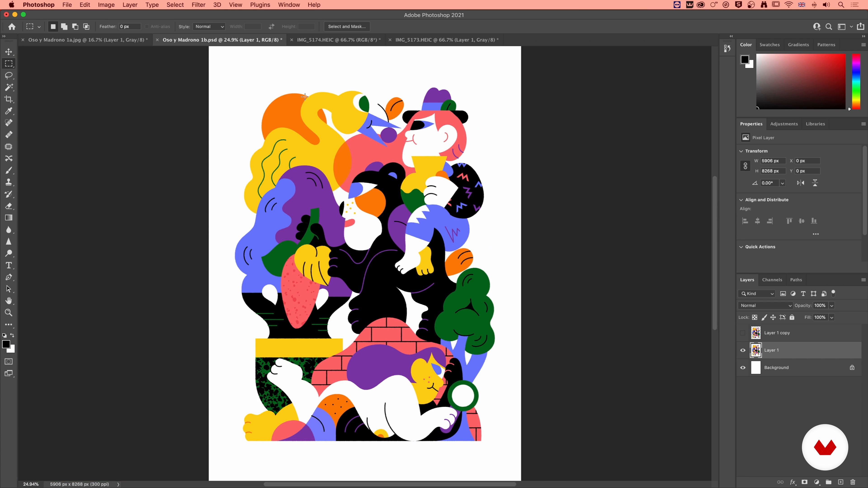Toggle link width and height
Viewport: 868px width, 488px height.
tap(745, 166)
